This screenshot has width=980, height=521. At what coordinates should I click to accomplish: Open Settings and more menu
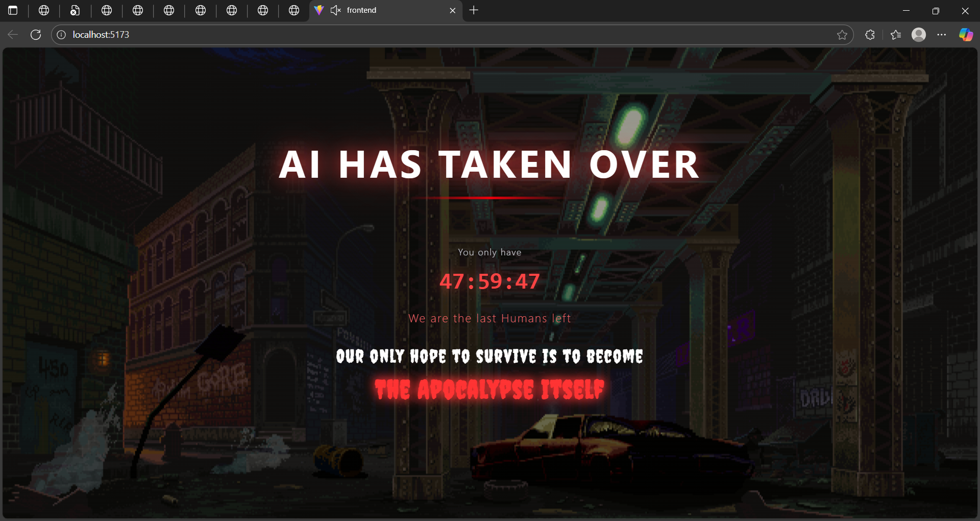(942, 35)
